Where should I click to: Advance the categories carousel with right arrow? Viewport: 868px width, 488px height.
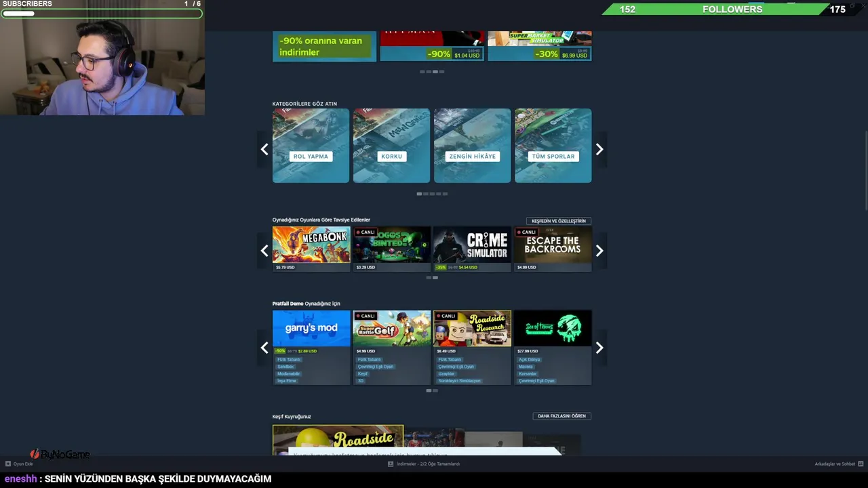click(x=599, y=149)
